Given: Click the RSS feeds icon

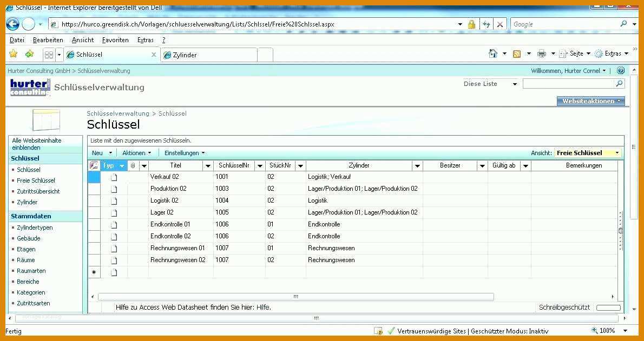Looking at the screenshot, I should click(517, 54).
